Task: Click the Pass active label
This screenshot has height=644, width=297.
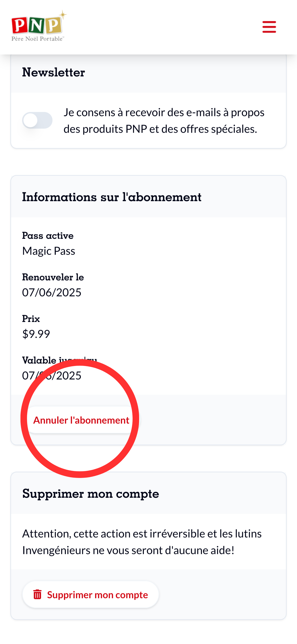Action: pyautogui.click(x=48, y=235)
